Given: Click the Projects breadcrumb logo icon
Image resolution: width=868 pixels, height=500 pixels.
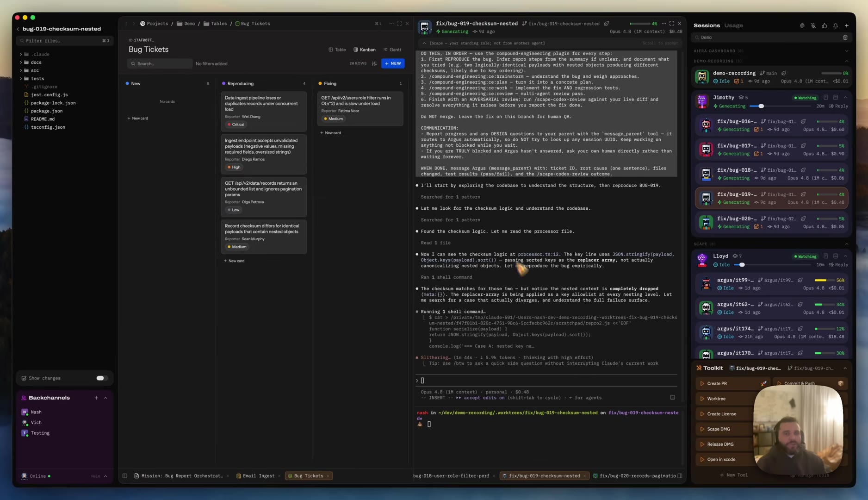Looking at the screenshot, I should point(143,24).
